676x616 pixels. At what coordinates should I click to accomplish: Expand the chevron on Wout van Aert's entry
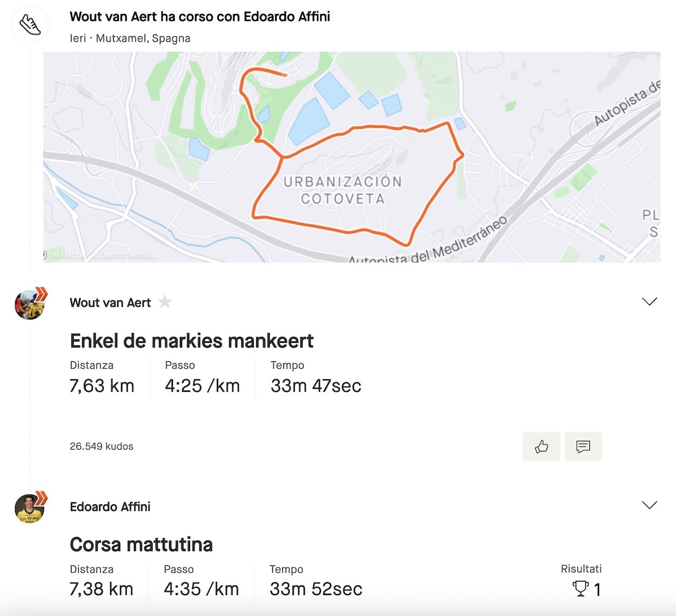(650, 302)
